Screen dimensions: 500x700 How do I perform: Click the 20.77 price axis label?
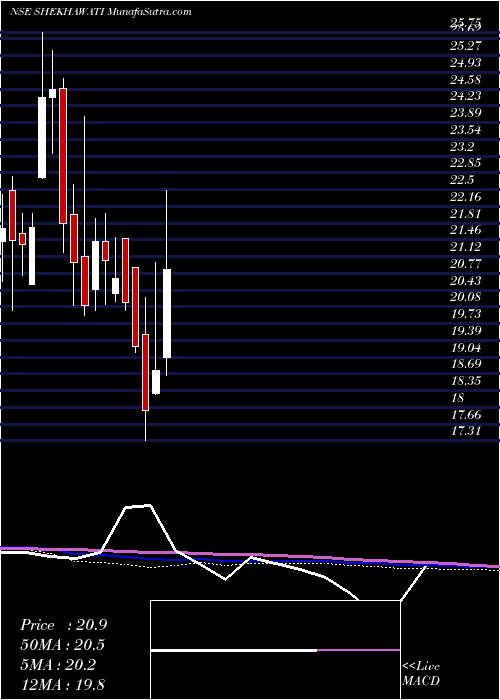(466, 264)
